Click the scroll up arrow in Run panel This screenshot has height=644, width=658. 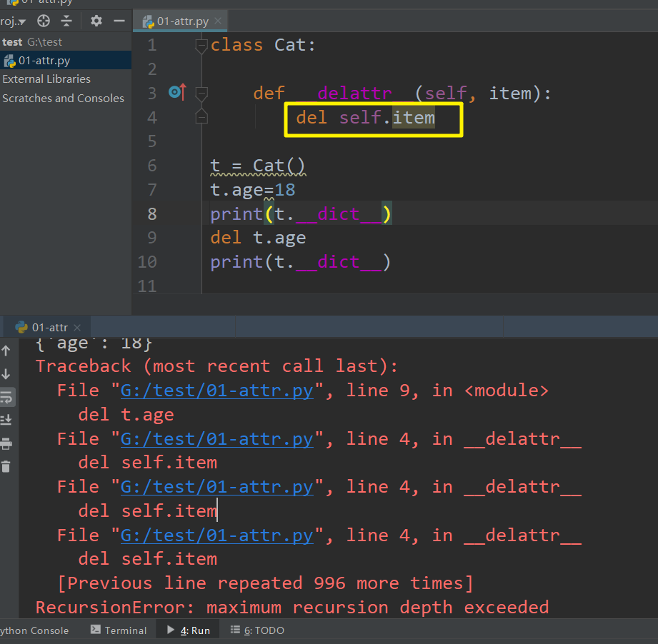point(6,351)
